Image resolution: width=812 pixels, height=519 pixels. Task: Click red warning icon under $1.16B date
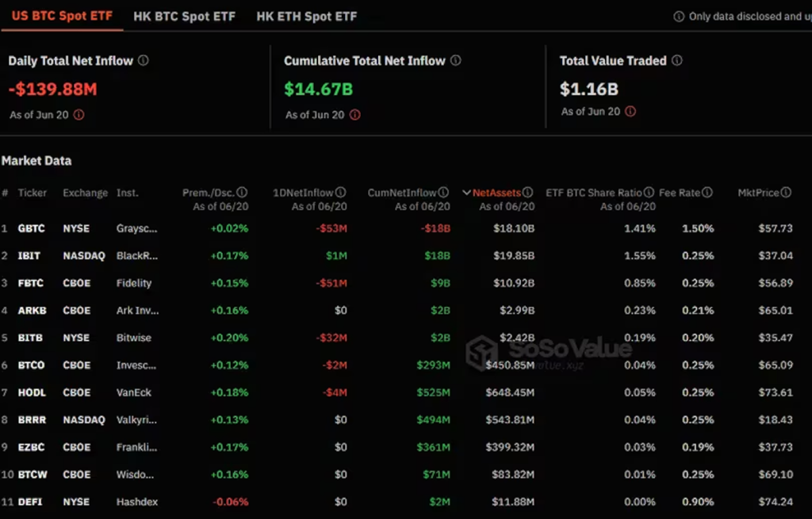click(x=630, y=111)
